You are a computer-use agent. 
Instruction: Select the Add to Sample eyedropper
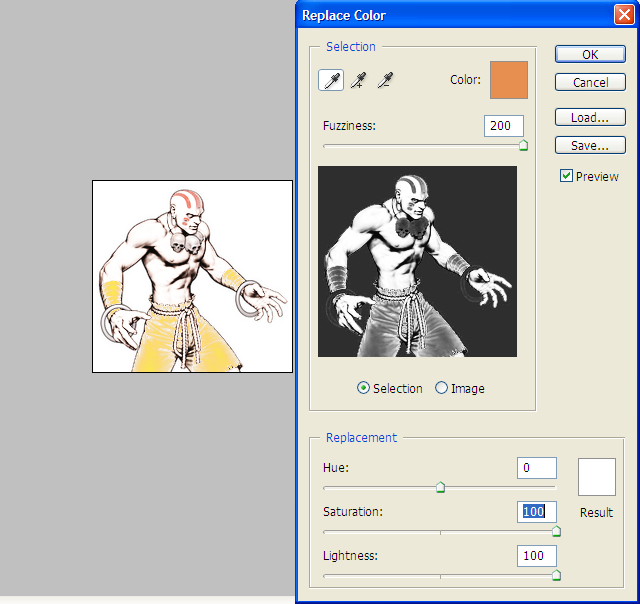click(x=358, y=80)
